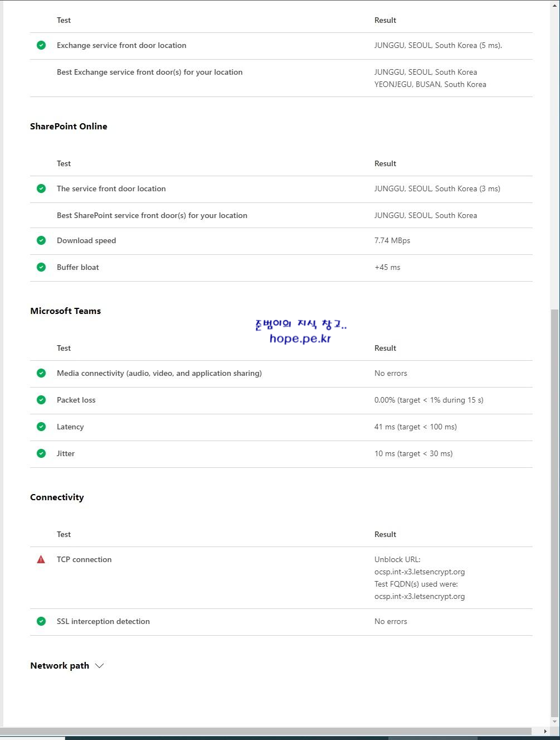Click the Result column header in Microsoft Teams table

click(x=385, y=348)
